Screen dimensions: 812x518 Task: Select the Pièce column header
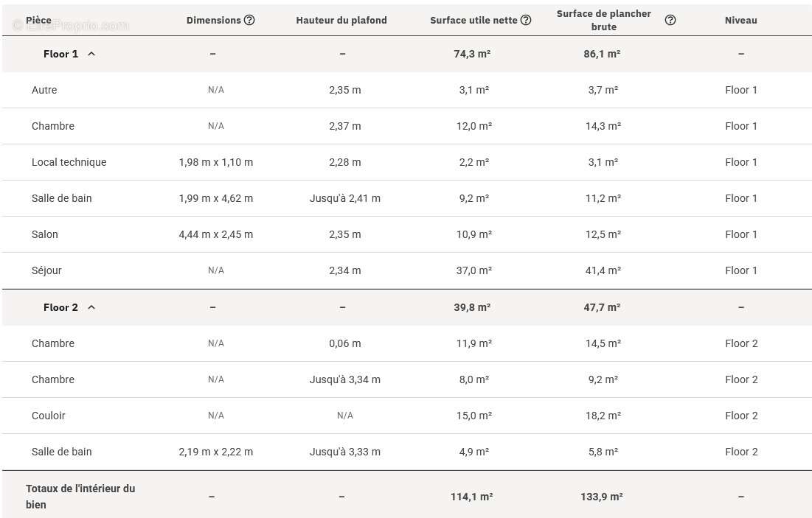pos(39,20)
